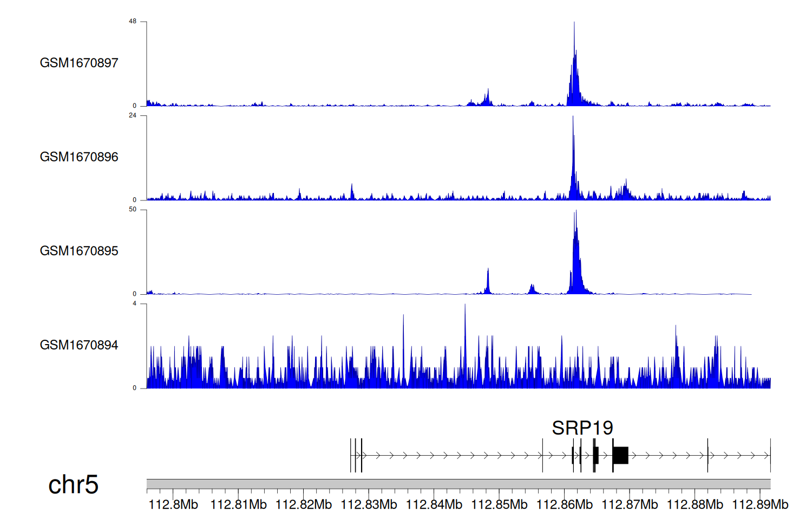Click the y-axis maximum value 50
Screen dimensions: 812x531
[133, 210]
